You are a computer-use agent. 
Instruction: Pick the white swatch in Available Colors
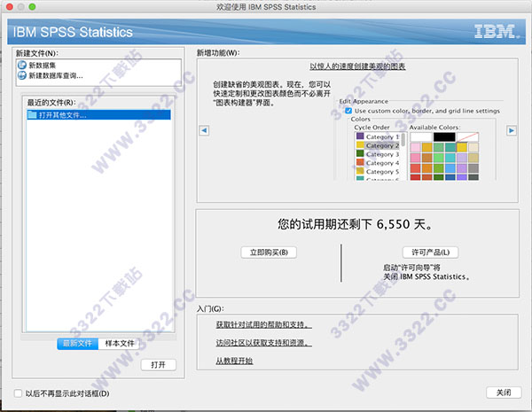point(421,137)
